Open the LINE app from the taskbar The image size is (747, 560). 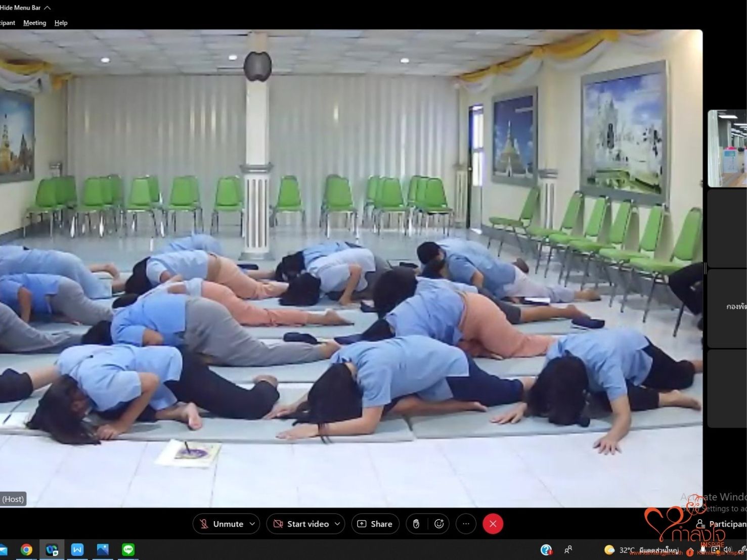[128, 550]
